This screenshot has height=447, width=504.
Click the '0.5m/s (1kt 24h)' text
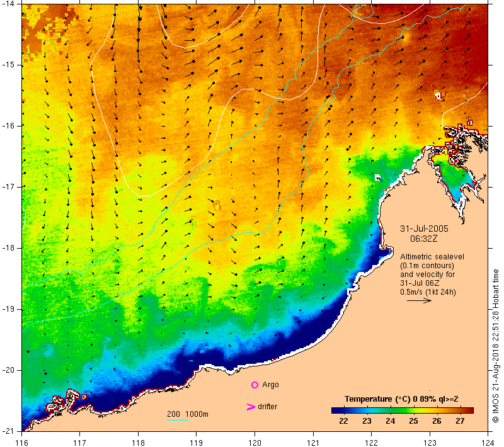click(x=428, y=292)
